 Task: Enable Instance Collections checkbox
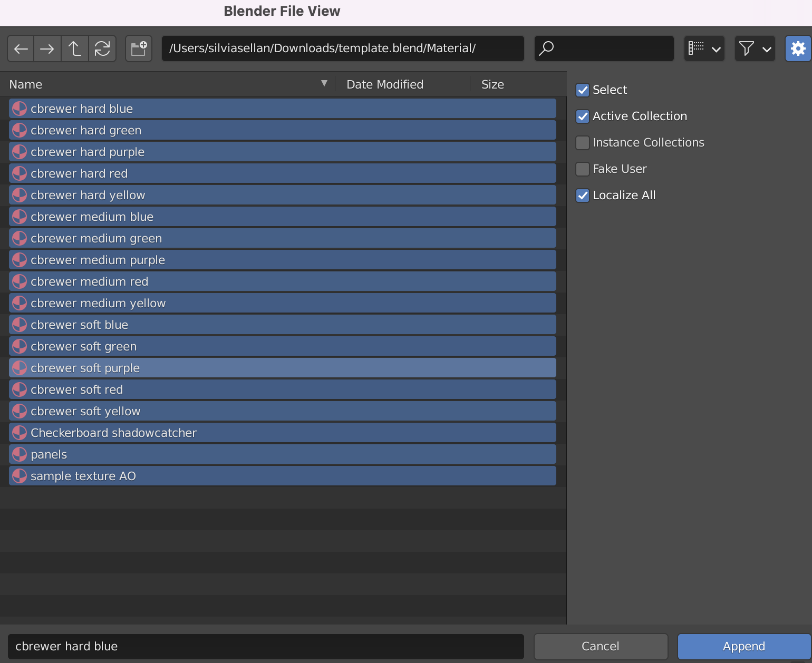583,143
